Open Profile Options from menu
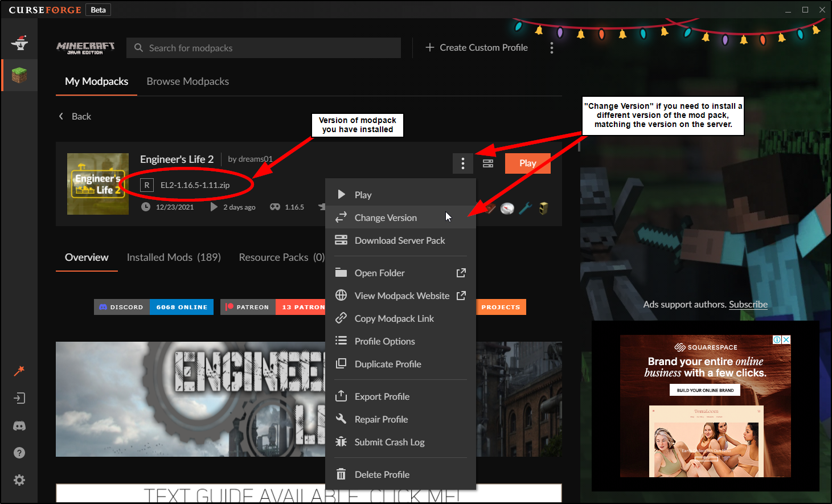 tap(400, 341)
